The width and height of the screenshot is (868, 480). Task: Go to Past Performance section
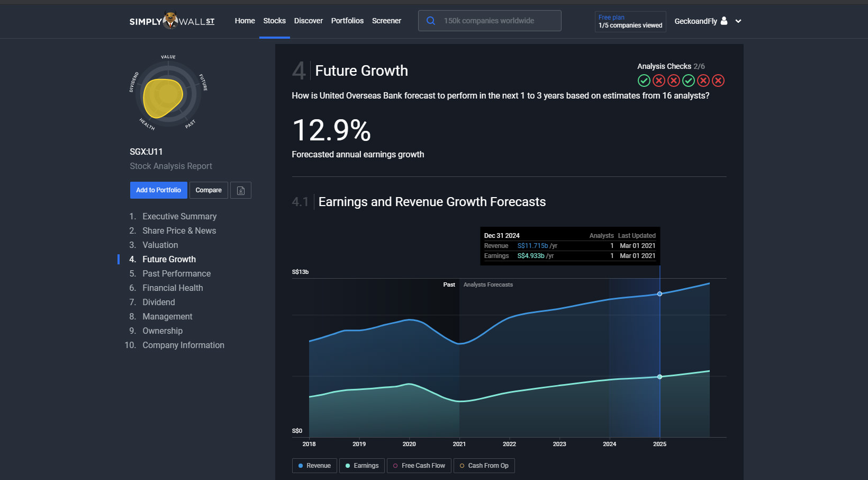pos(176,273)
